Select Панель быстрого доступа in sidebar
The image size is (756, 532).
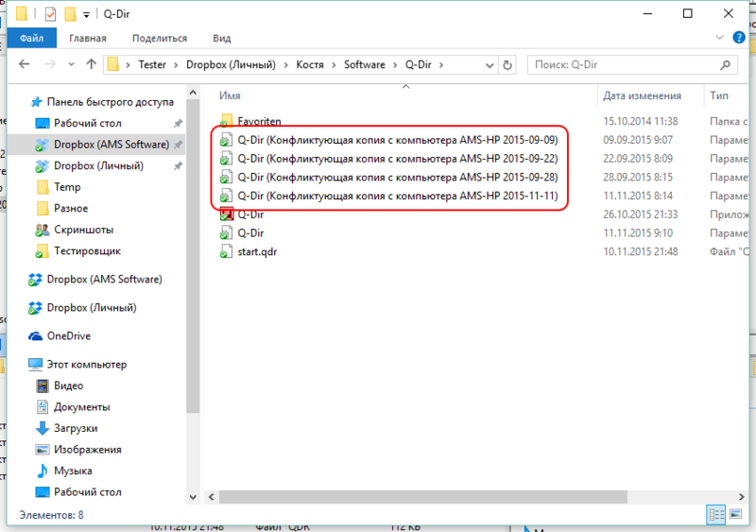(x=110, y=102)
